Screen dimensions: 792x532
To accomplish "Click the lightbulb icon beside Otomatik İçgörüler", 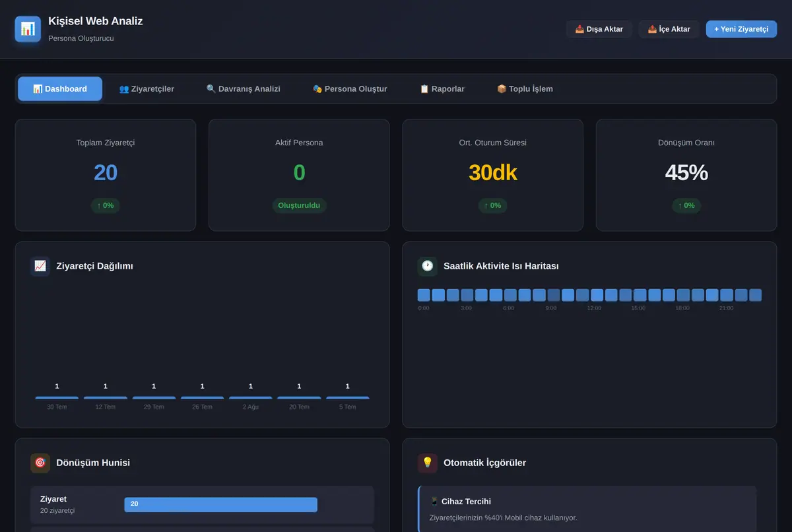I will coord(428,463).
